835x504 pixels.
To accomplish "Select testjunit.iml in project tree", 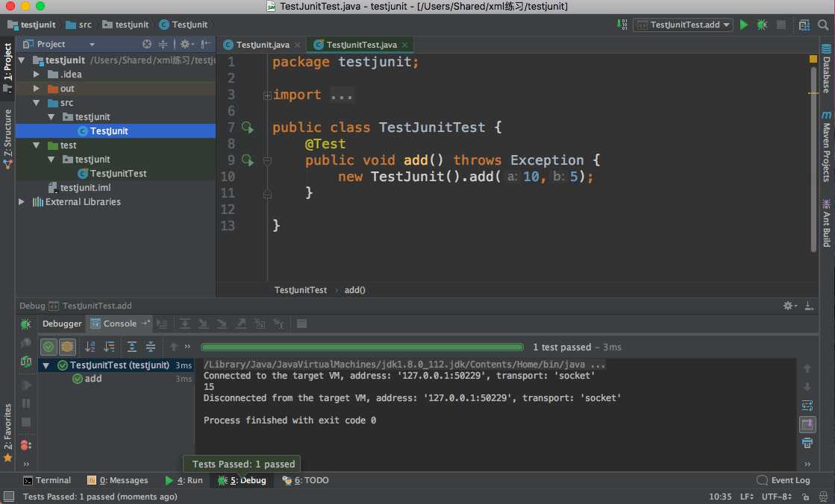I will [x=79, y=187].
